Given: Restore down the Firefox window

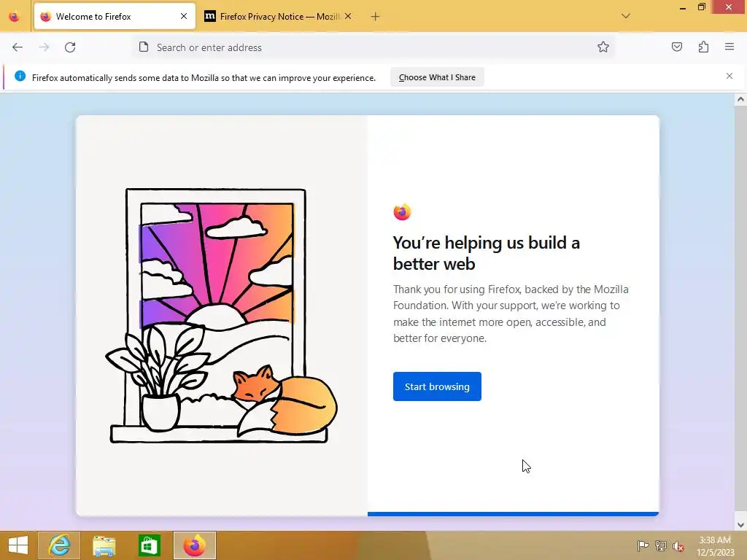Looking at the screenshot, I should (701, 7).
